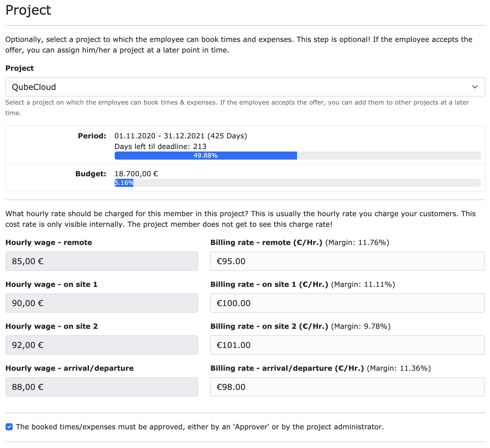Click the 18.700,00 € budget amount

point(136,174)
